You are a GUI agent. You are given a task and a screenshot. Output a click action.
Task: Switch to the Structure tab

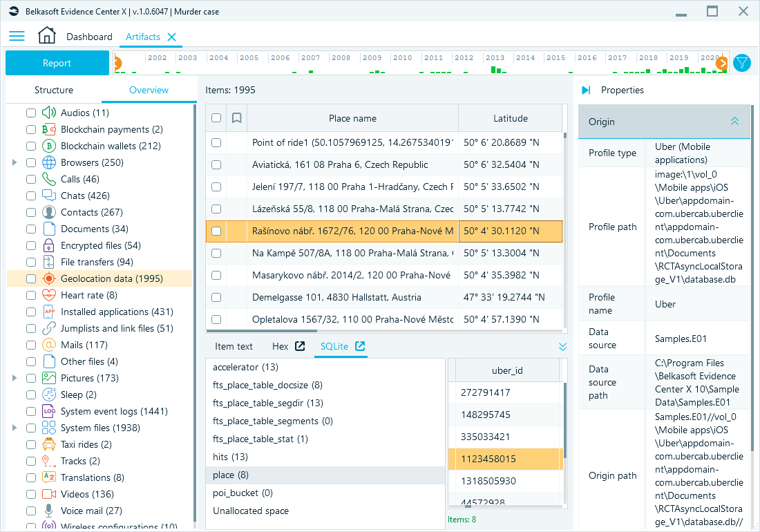(54, 90)
